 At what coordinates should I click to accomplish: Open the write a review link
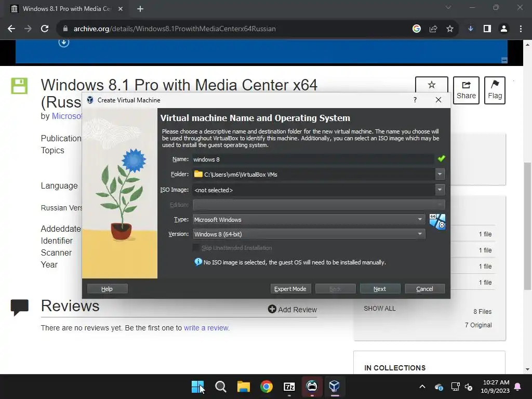206,328
